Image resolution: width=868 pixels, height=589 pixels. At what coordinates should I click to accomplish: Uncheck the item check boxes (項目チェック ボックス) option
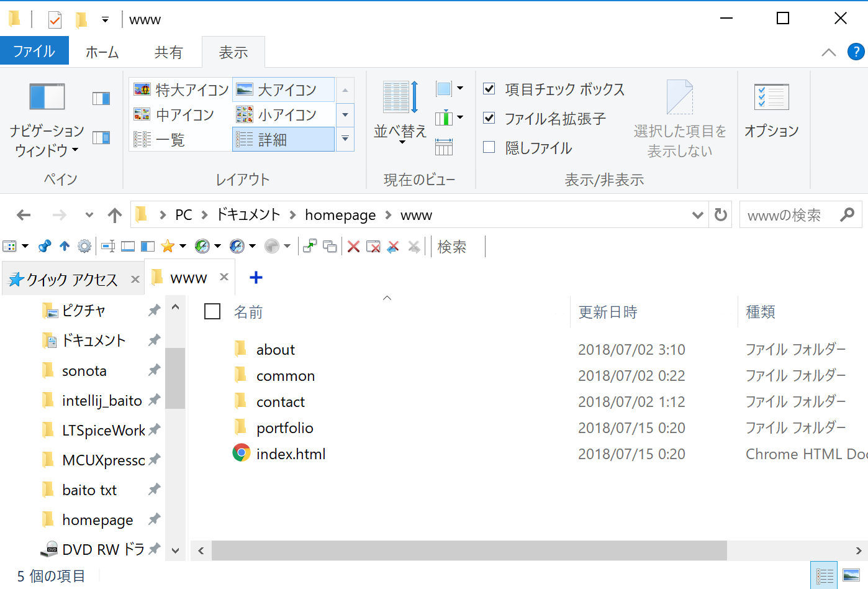pyautogui.click(x=489, y=89)
